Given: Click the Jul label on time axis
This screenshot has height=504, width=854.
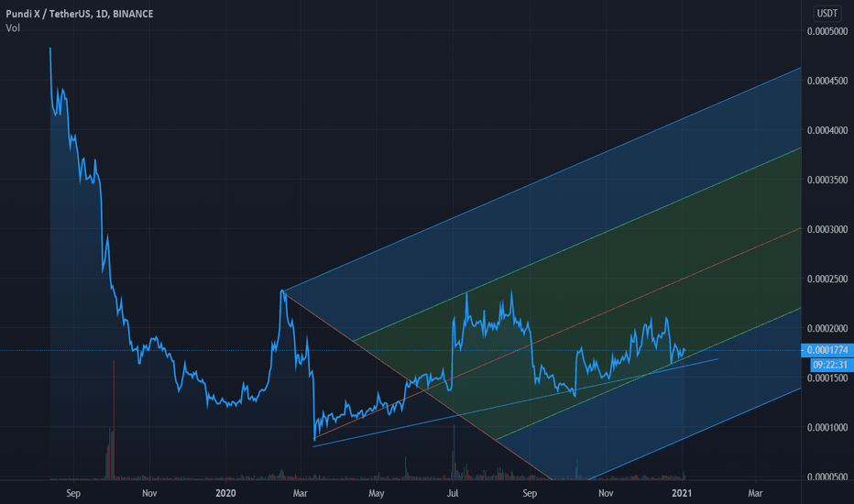Looking at the screenshot, I should click(x=452, y=493).
